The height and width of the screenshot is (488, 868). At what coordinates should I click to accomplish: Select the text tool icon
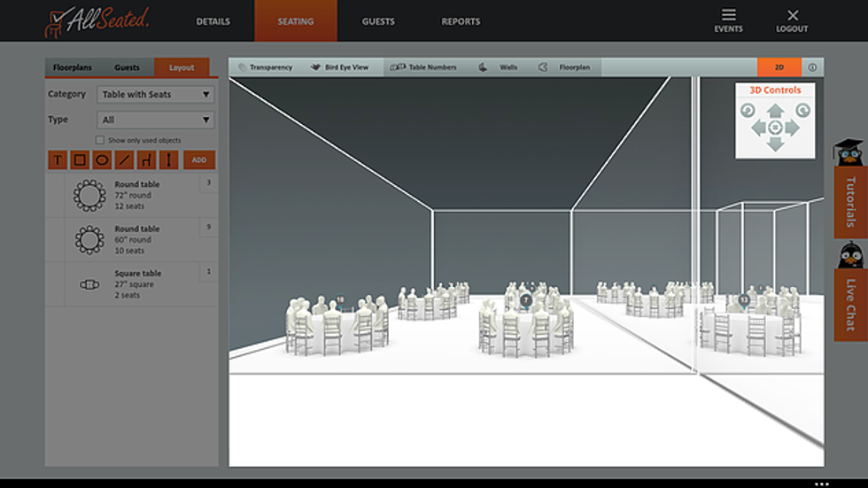(58, 160)
